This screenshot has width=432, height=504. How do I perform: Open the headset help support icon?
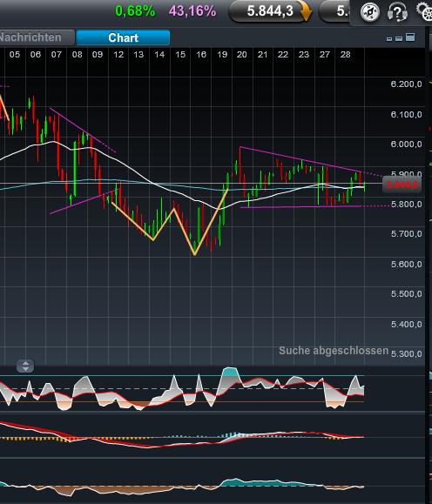click(397, 12)
